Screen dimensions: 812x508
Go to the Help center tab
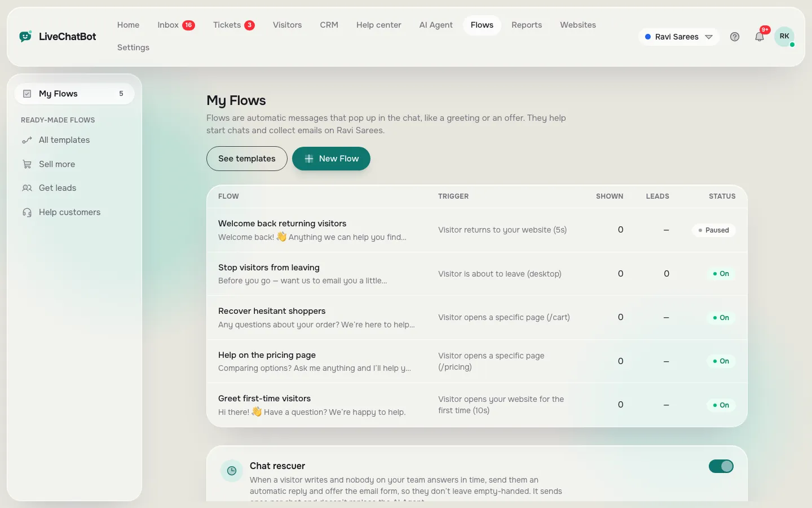coord(378,25)
